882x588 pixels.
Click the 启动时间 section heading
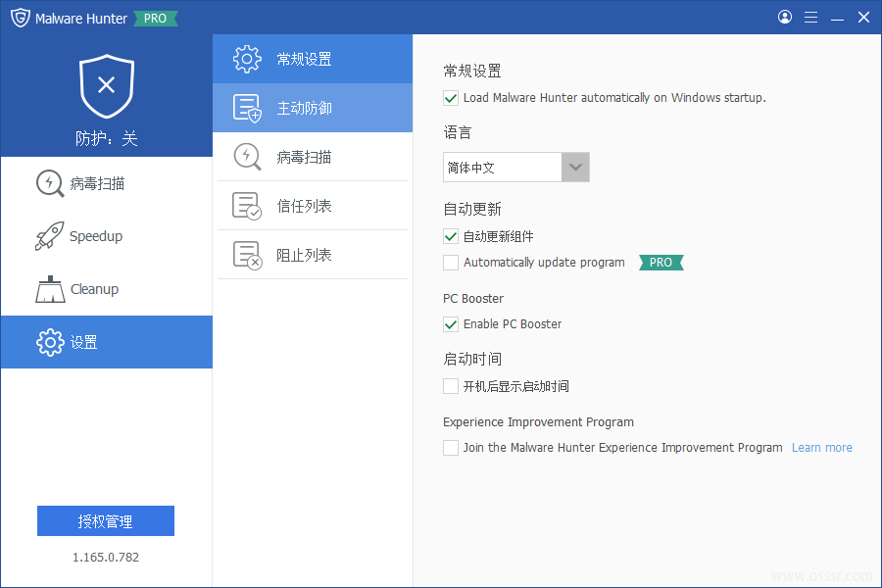(472, 359)
